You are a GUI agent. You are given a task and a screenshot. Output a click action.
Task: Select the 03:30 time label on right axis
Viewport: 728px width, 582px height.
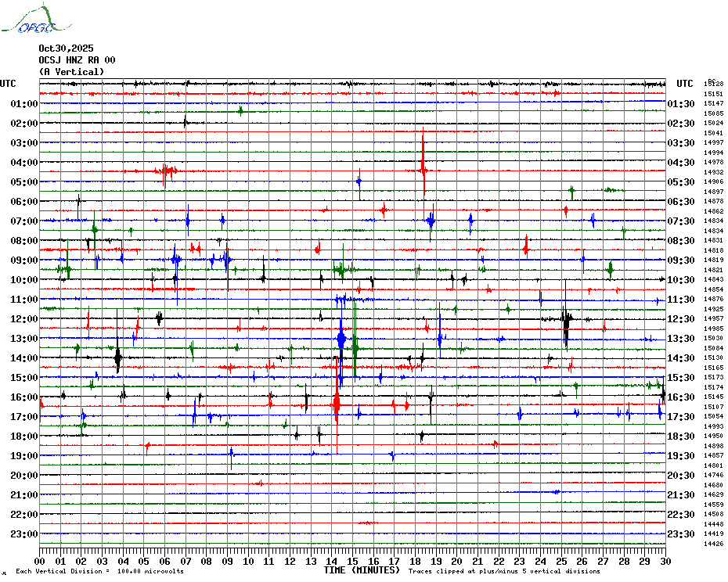[682, 143]
